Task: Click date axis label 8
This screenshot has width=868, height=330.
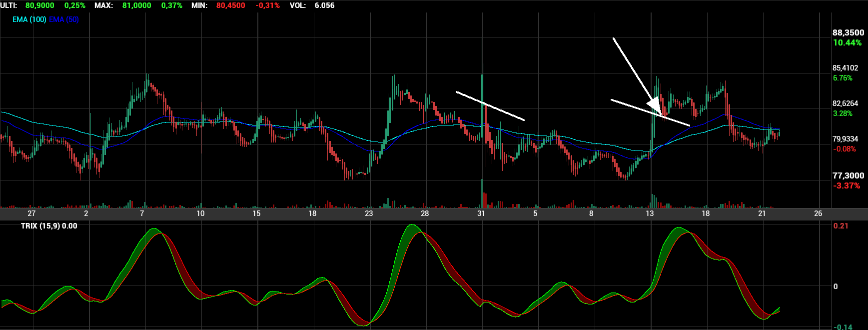Action: click(x=591, y=213)
